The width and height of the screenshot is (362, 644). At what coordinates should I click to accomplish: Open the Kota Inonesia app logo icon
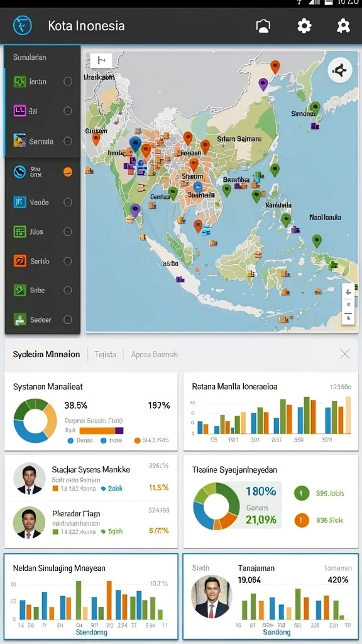coord(22,25)
